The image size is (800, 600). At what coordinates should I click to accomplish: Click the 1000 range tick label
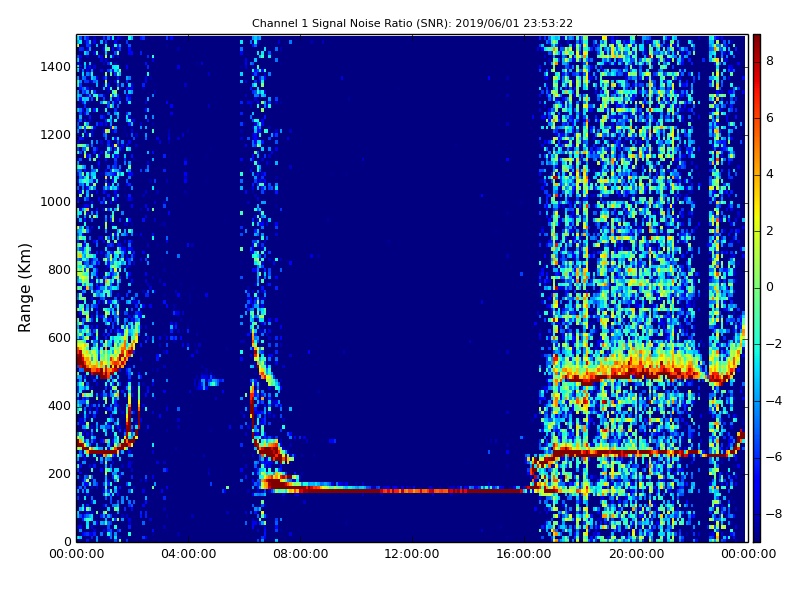(56, 202)
